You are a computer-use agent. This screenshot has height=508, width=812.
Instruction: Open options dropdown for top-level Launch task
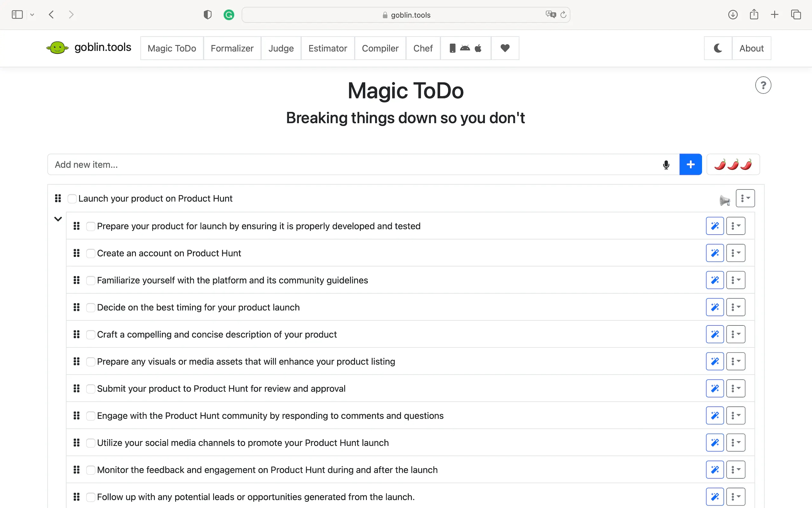tap(745, 198)
